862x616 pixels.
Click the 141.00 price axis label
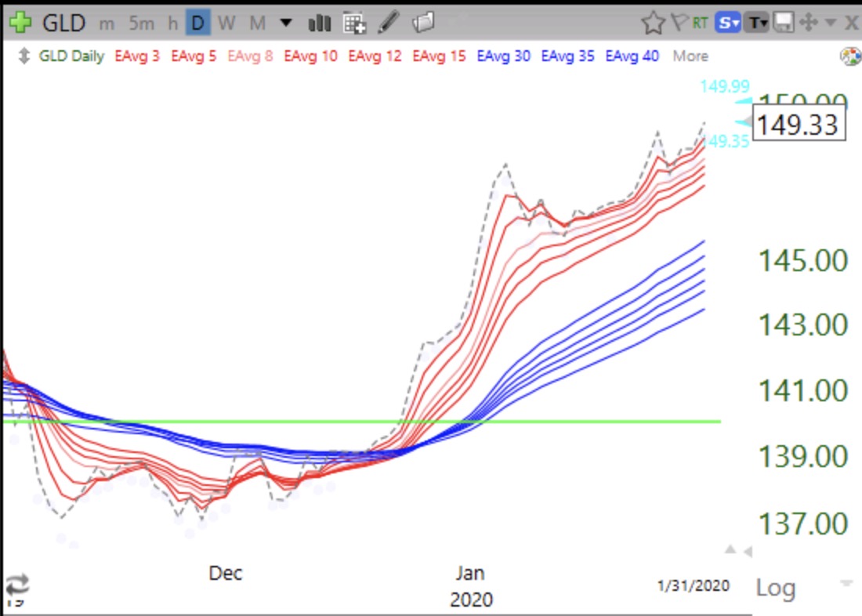point(803,391)
